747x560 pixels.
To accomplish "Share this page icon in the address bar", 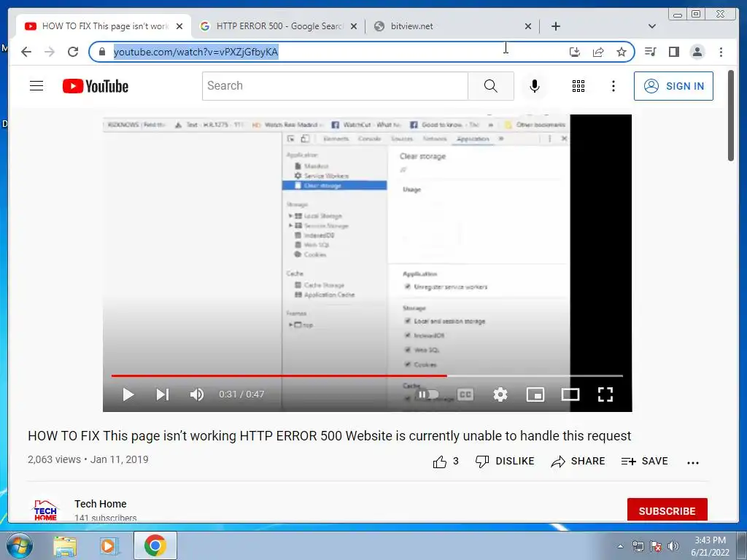I will [x=598, y=52].
